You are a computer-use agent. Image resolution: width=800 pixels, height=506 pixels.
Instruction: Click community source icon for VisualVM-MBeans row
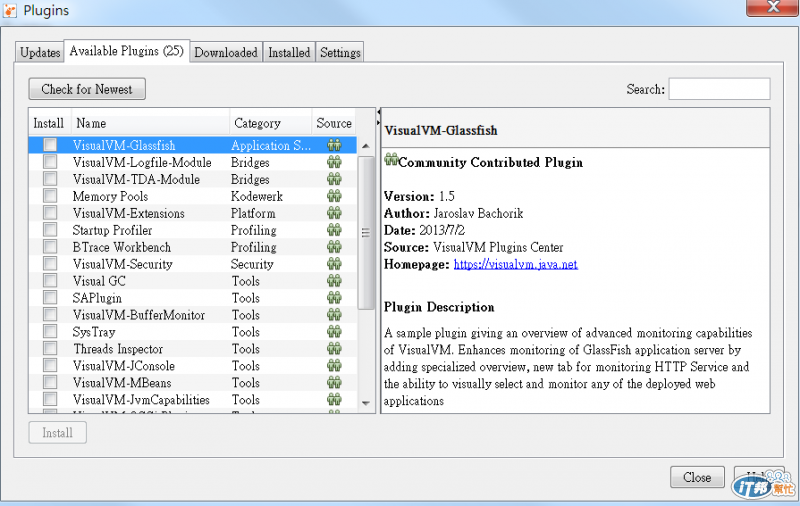pyautogui.click(x=334, y=383)
